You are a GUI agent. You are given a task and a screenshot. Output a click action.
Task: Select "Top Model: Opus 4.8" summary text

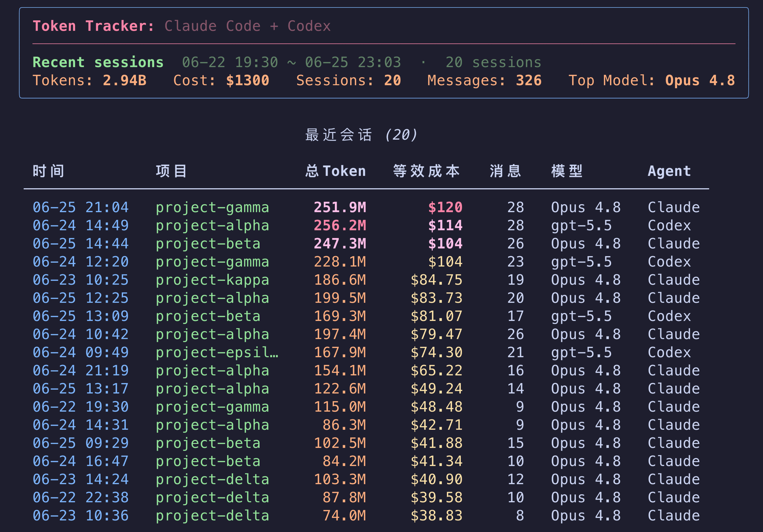pyautogui.click(x=652, y=81)
